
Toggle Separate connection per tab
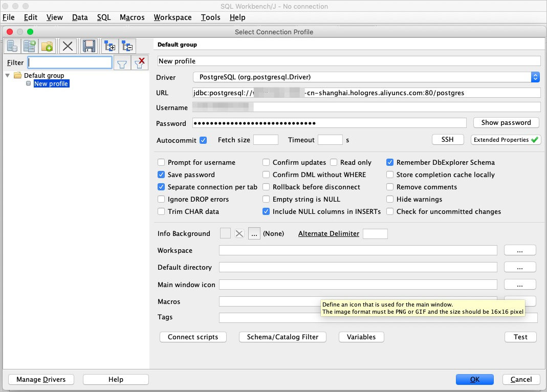(x=161, y=187)
